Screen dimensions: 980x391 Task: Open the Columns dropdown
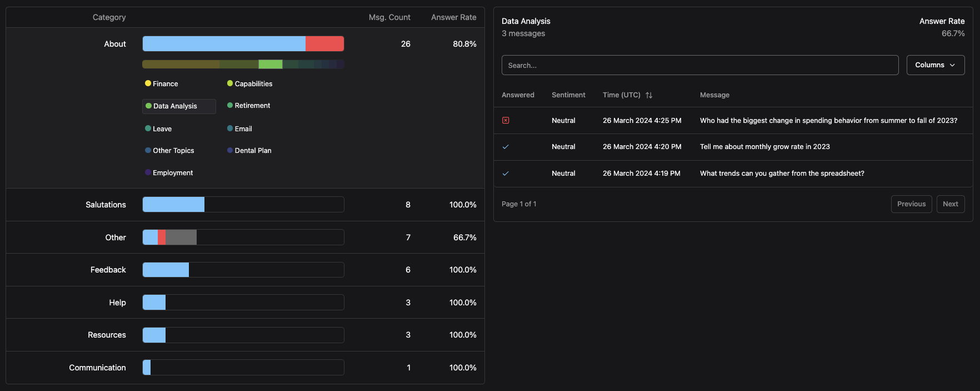tap(935, 65)
